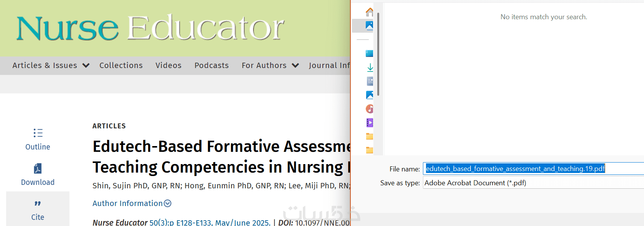The height and width of the screenshot is (226, 644).
Task: Click the PDF Download icon
Action: coord(38,169)
